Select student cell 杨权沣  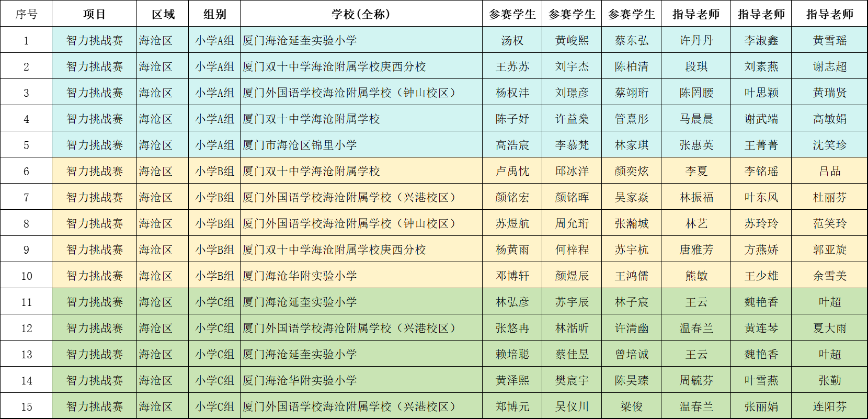tap(512, 93)
